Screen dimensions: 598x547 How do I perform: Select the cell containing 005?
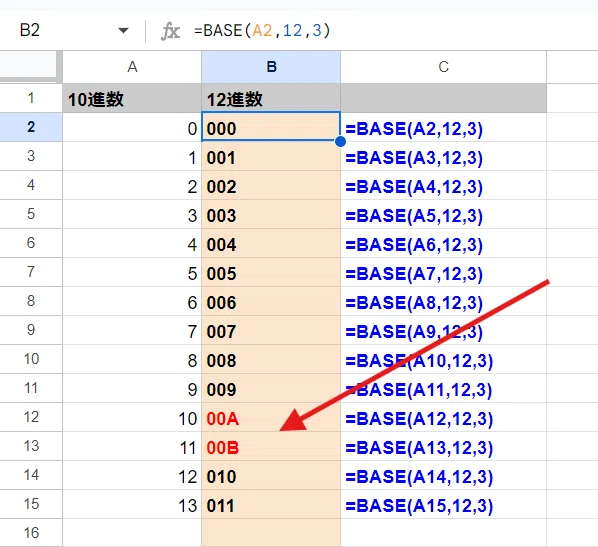click(x=271, y=272)
